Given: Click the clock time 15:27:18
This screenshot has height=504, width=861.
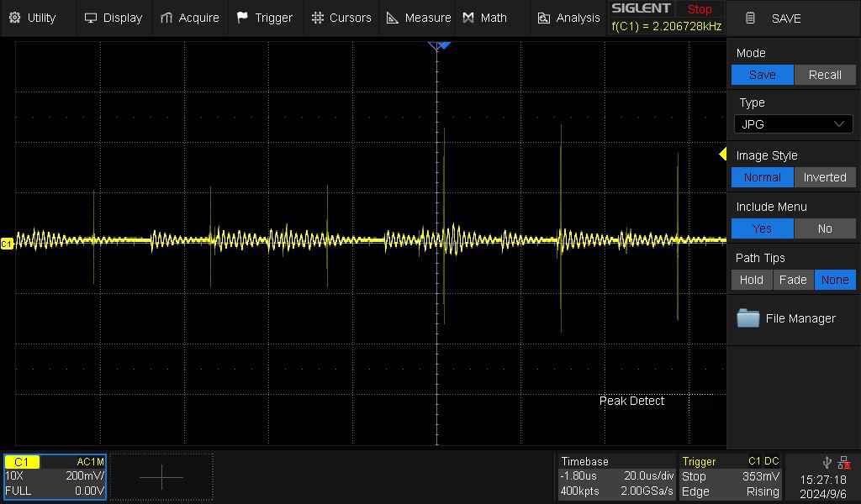Looking at the screenshot, I should click(x=823, y=480).
